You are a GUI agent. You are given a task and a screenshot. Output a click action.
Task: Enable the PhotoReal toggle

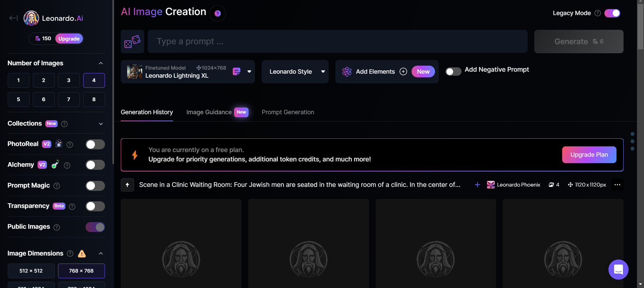[95, 144]
